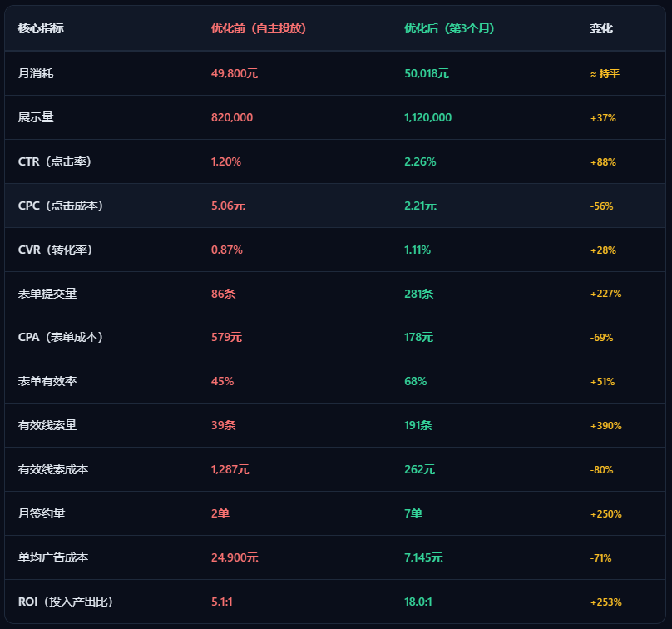Select the 有效线索成本 row label
The height and width of the screenshot is (629, 672).
coord(53,469)
